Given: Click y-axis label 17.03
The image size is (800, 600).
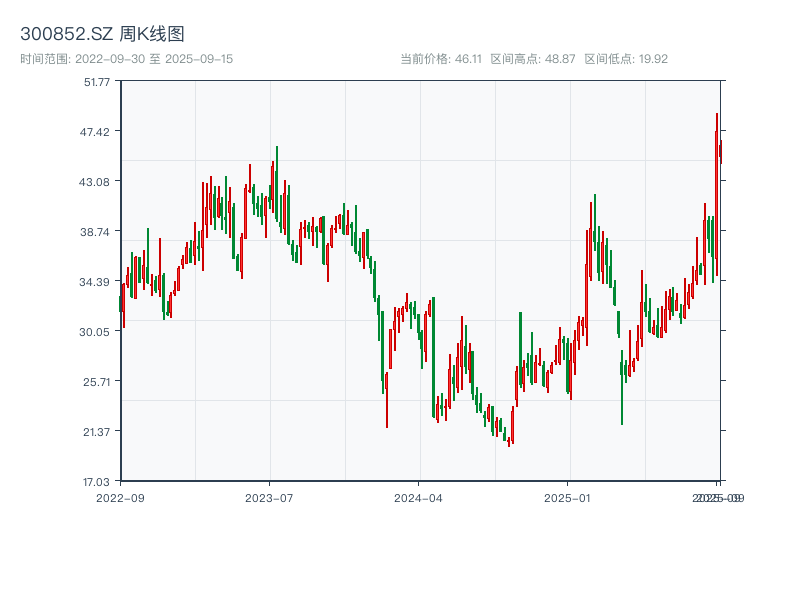Looking at the screenshot, I should [96, 482].
